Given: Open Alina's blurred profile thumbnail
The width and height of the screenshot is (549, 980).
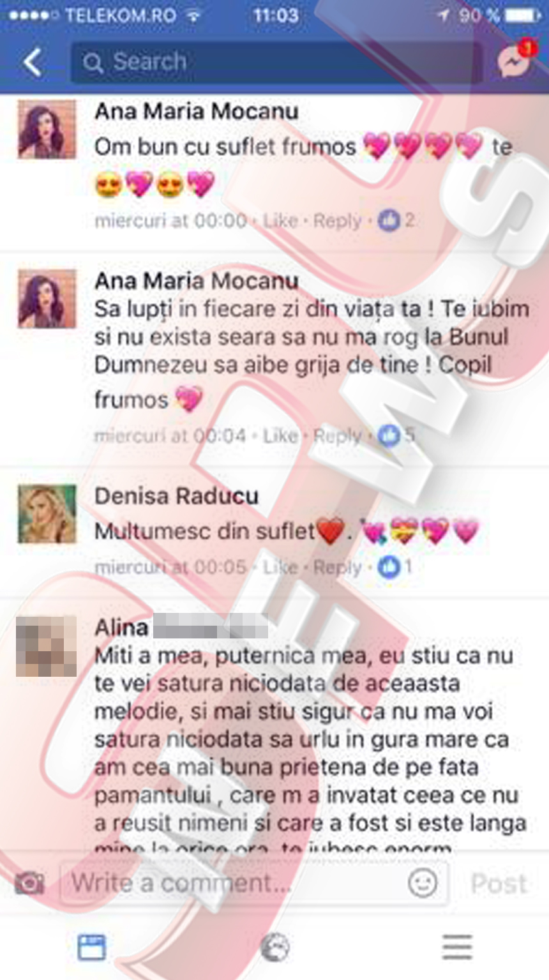Looking at the screenshot, I should click(46, 646).
